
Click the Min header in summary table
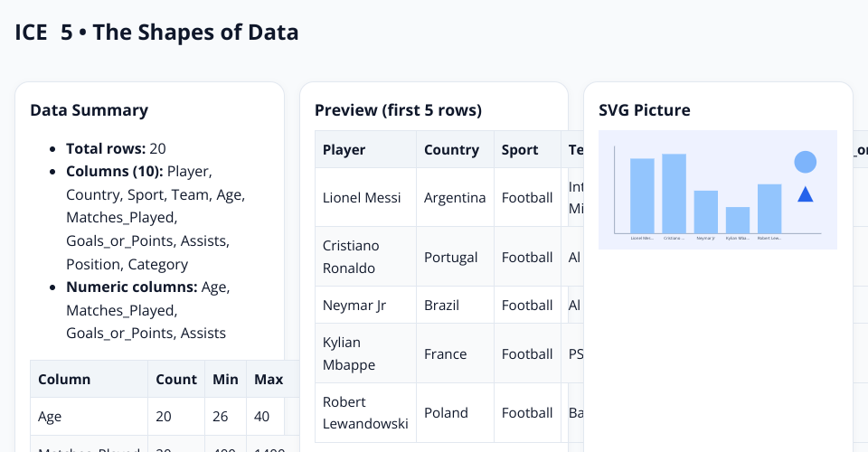[225, 380]
